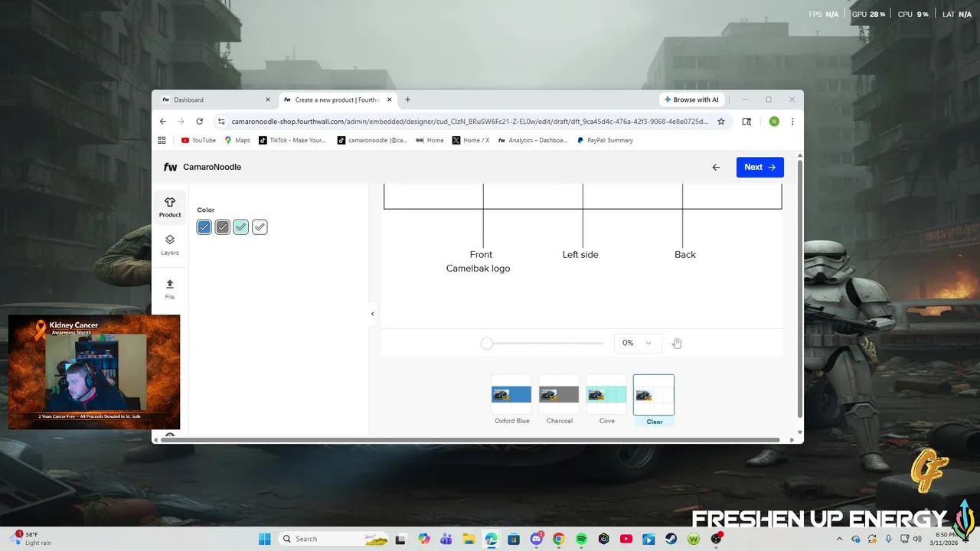Viewport: 980px width, 551px height.
Task: Open a new browser tab
Action: pos(407,99)
